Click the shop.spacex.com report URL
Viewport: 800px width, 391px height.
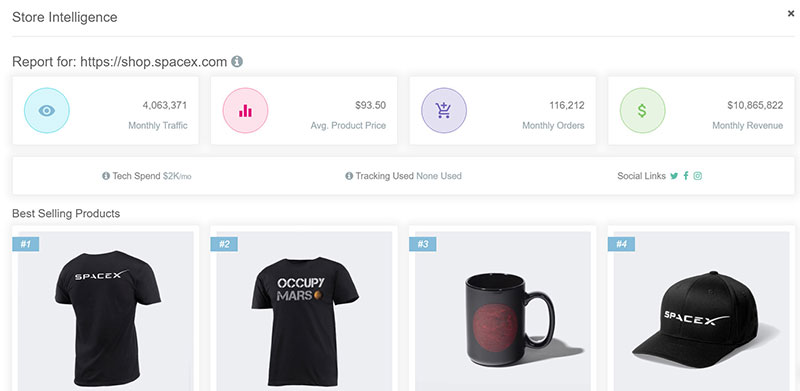click(x=154, y=62)
